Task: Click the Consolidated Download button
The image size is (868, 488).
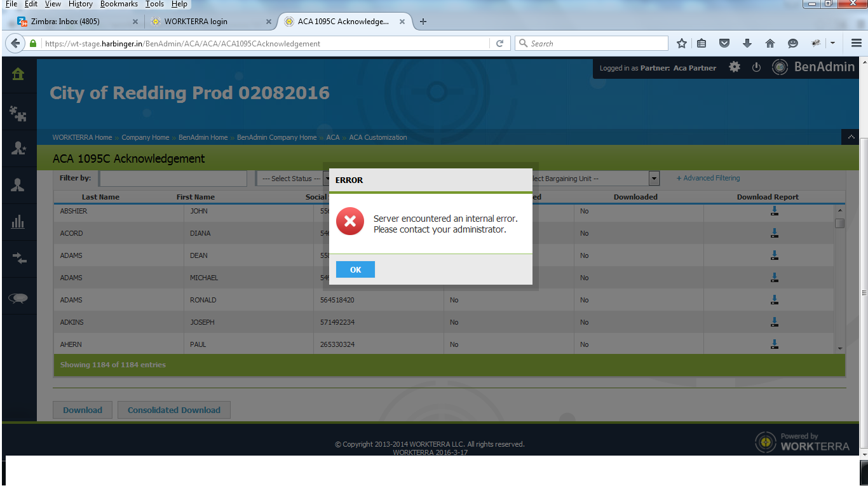Action: point(173,410)
